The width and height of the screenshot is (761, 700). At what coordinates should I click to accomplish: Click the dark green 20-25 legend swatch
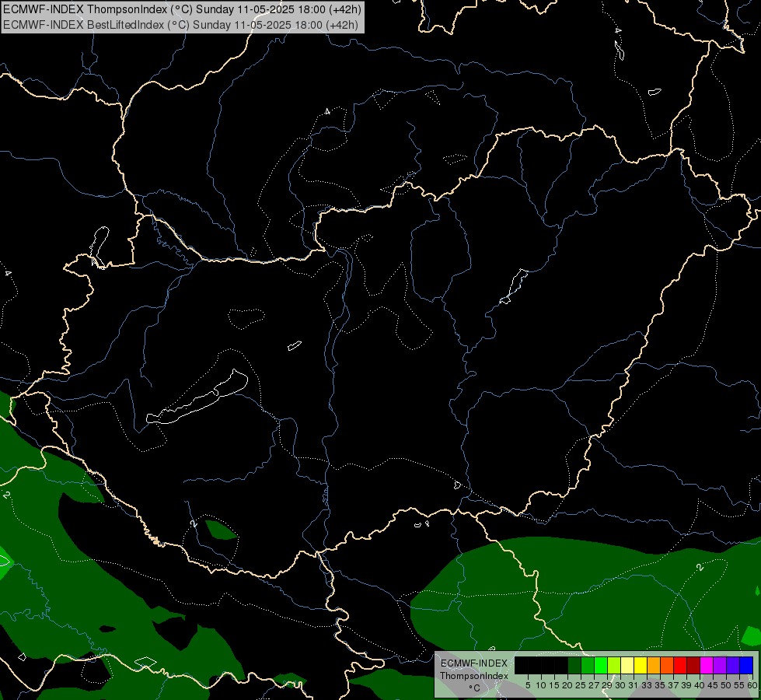click(x=574, y=665)
